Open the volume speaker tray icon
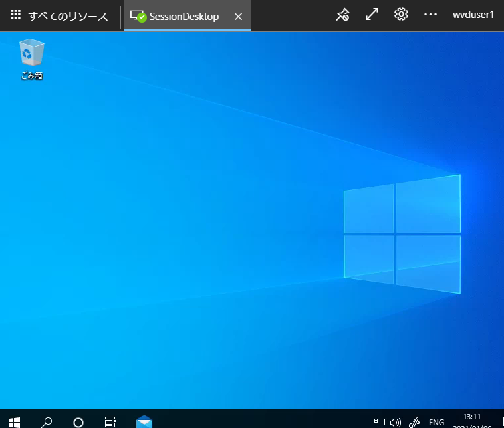The height and width of the screenshot is (428, 504). coord(396,423)
